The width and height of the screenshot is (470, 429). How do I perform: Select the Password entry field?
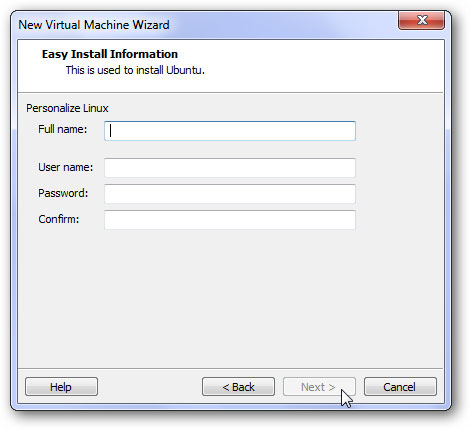(x=230, y=194)
